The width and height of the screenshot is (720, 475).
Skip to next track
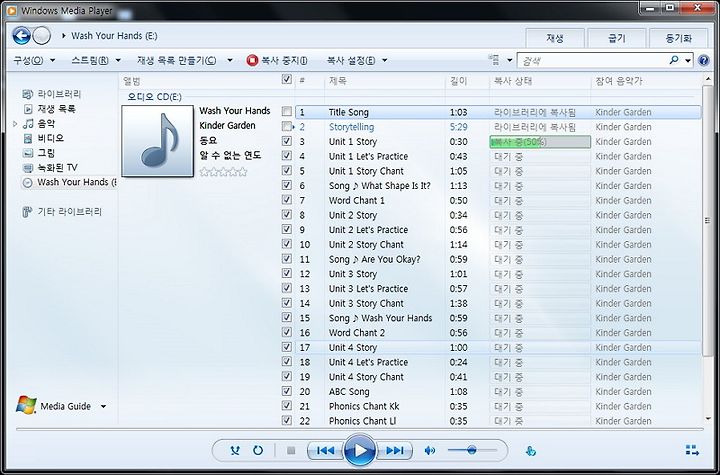tap(394, 451)
